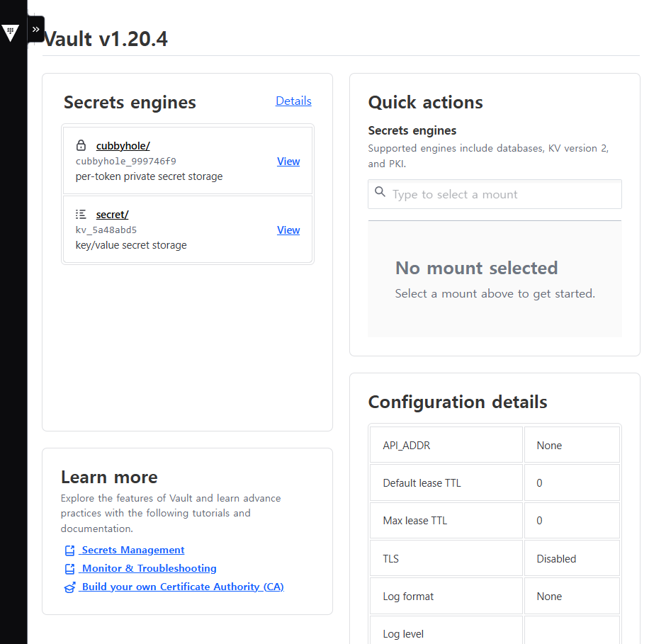Click the None value beside API_ADDR

(x=549, y=446)
